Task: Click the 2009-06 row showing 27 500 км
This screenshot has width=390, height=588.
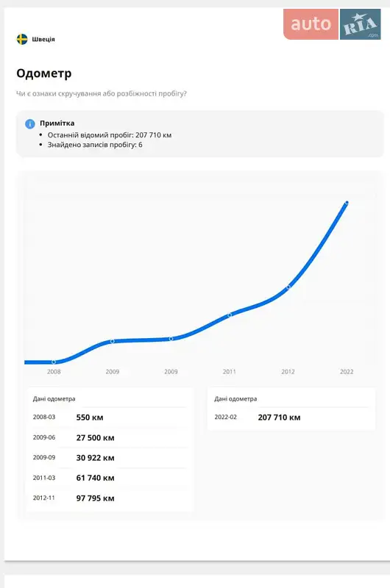Action: point(110,437)
